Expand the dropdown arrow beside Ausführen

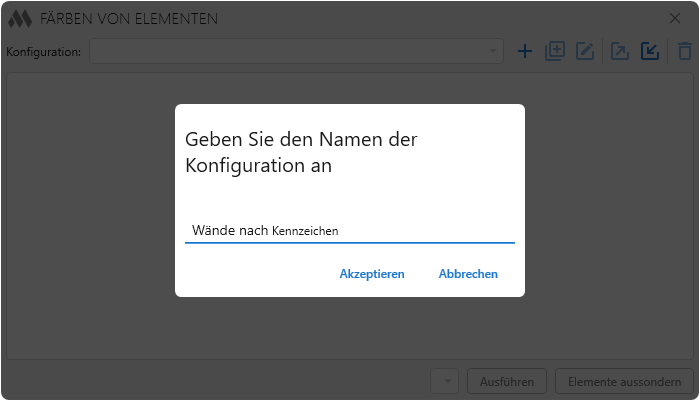[446, 381]
